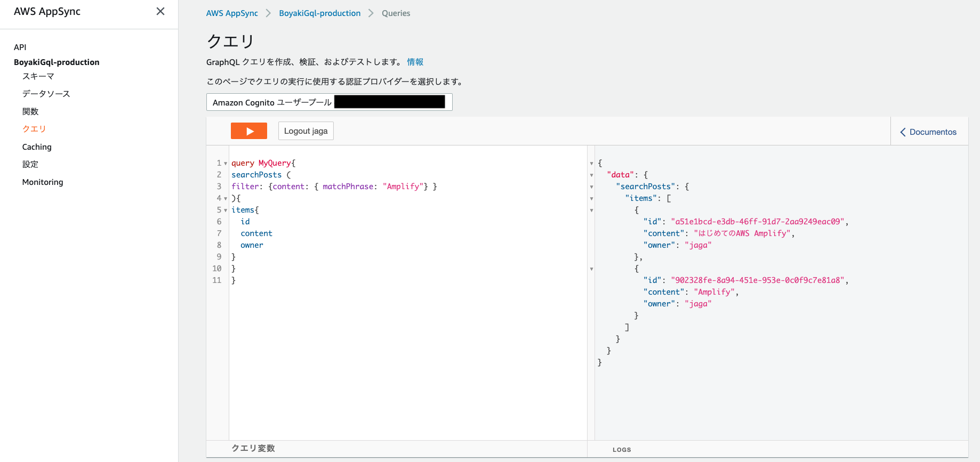Run the query with the orange play button
Viewport: 980px width, 462px height.
tap(248, 131)
